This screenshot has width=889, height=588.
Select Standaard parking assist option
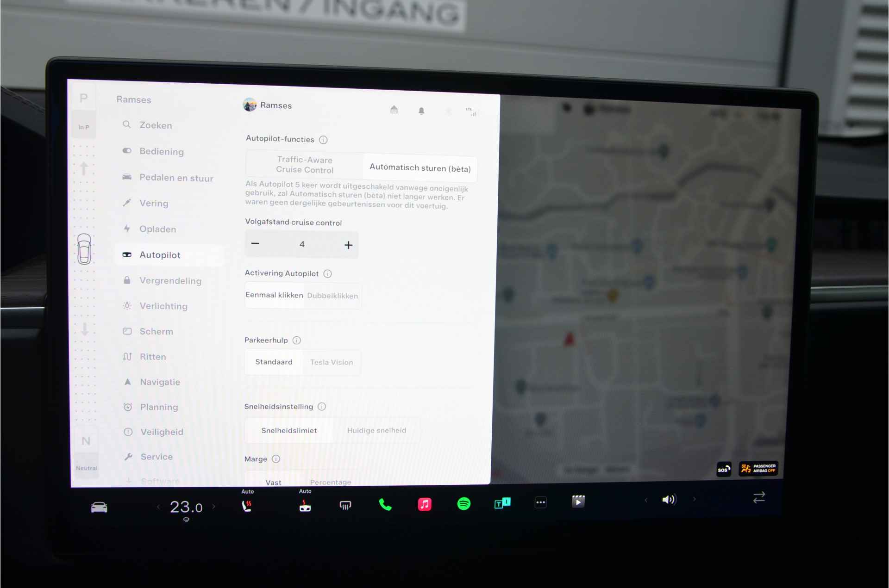(272, 361)
